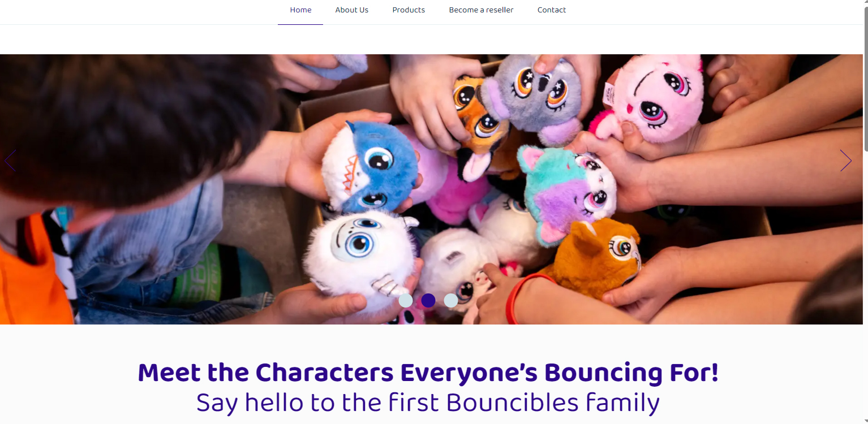This screenshot has width=868, height=424.
Task: Click the orange cat plush on the right
Action: pyautogui.click(x=597, y=257)
